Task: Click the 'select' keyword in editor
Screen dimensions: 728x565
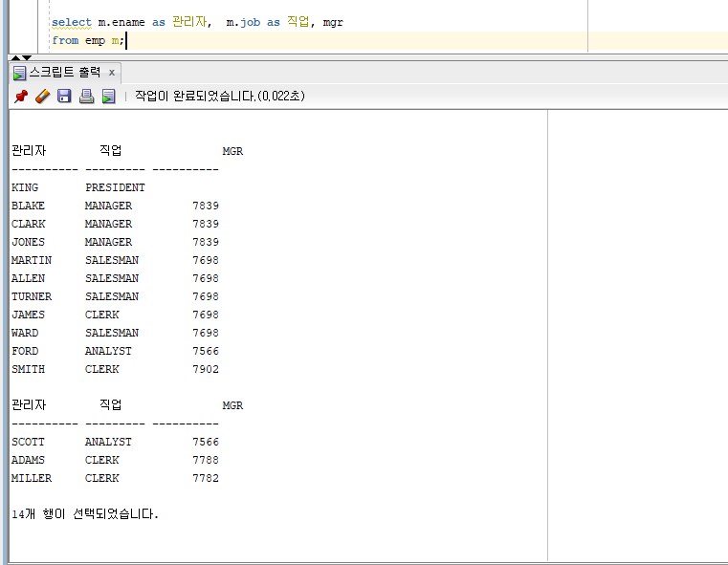Action: [x=72, y=22]
